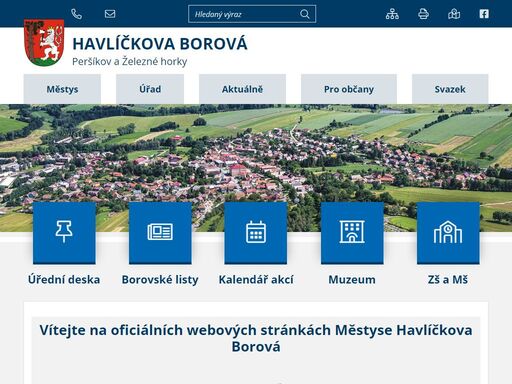This screenshot has width=512, height=384.
Task: Click the Kalendář akcí text link
Action: tap(256, 279)
